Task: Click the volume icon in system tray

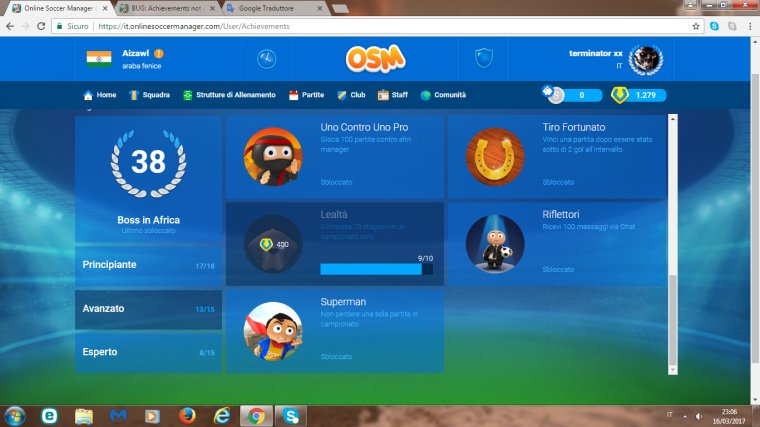Action: click(698, 416)
